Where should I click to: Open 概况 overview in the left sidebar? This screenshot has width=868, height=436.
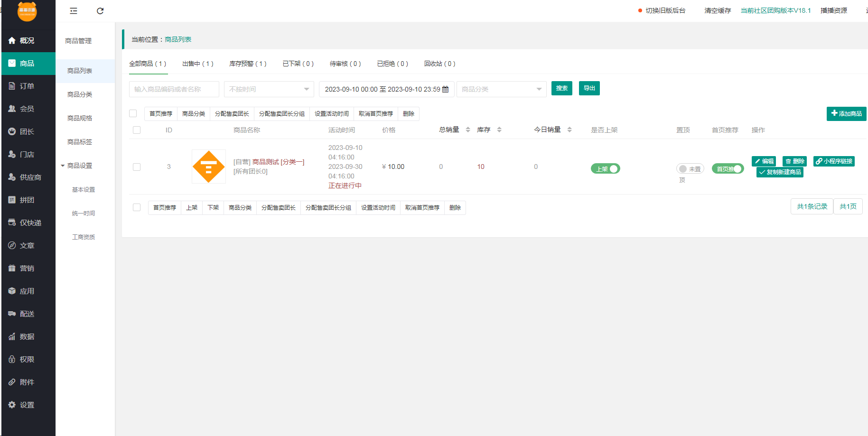28,41
